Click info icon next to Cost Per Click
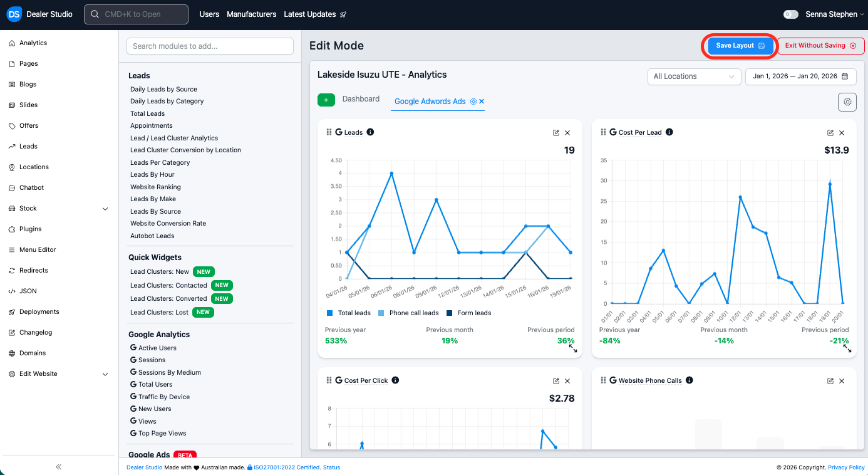Screen dimensions: 868x475 click(395, 380)
